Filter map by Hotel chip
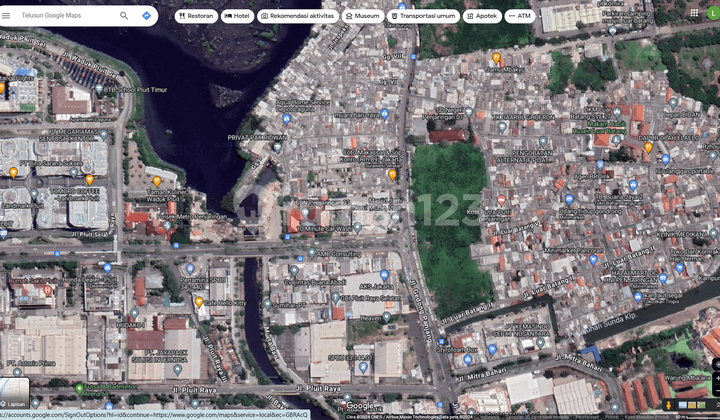Image resolution: width=720 pixels, height=420 pixels. point(237,16)
